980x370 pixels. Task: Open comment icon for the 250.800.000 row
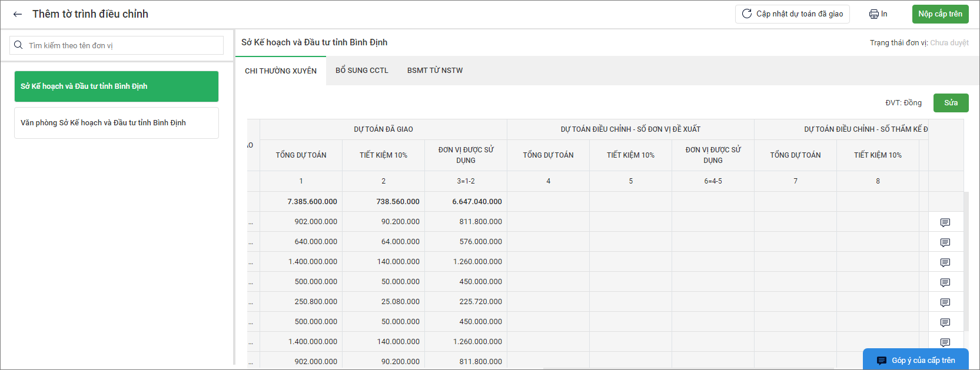point(945,303)
